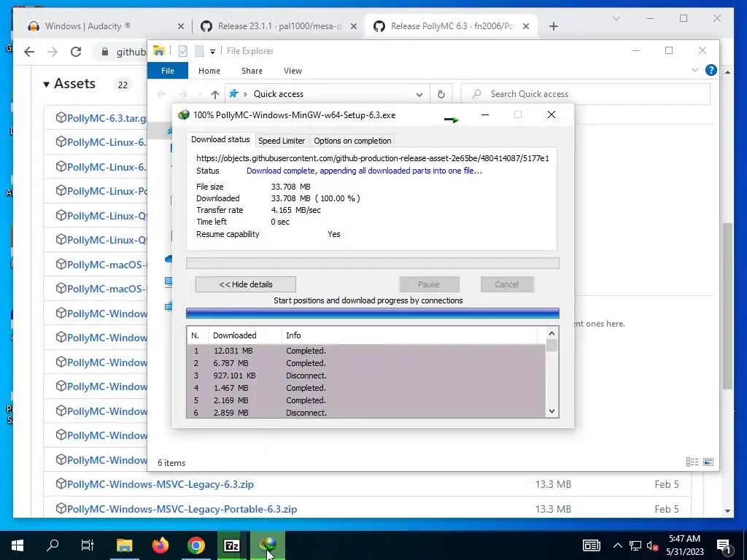Image resolution: width=747 pixels, height=560 pixels.
Task: Click the Hide details button
Action: [x=245, y=284]
